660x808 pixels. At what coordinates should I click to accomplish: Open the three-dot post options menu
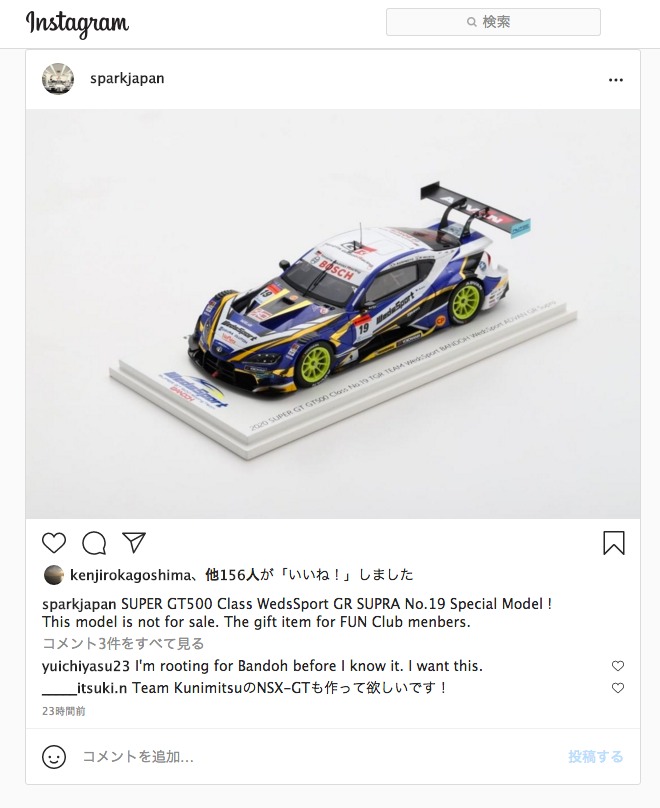(616, 80)
